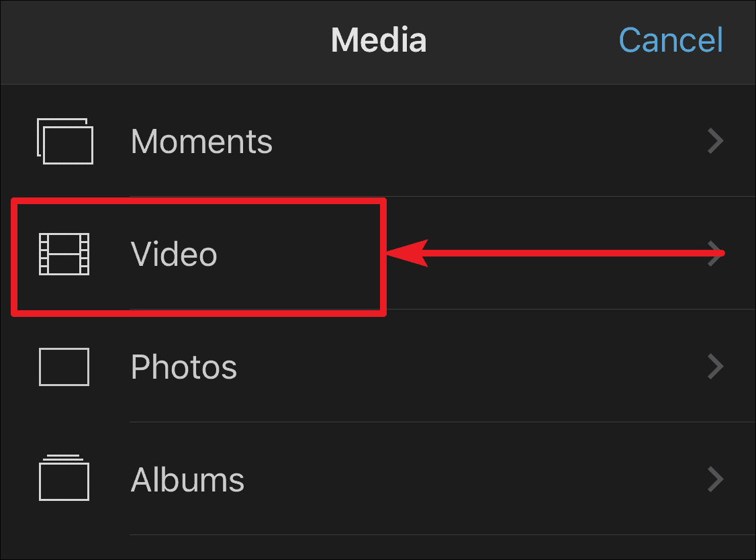Expand Photos using its chevron arrow
Screen dimensions: 756x560
click(x=716, y=367)
